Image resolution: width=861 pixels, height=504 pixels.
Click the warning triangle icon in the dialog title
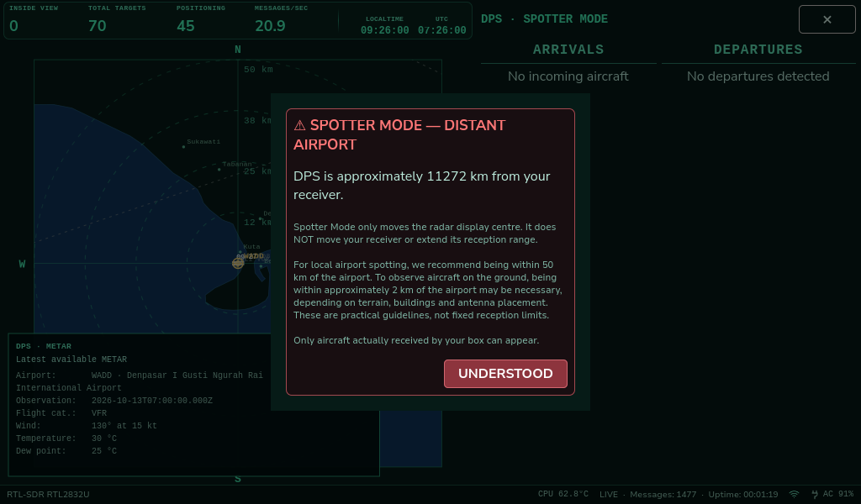tap(300, 126)
